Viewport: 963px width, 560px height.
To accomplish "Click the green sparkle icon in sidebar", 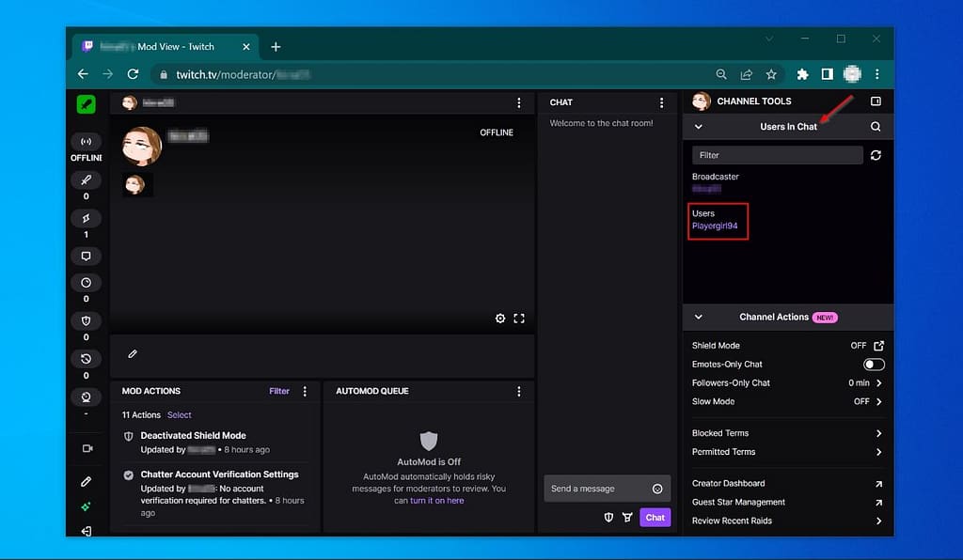I will (x=86, y=506).
